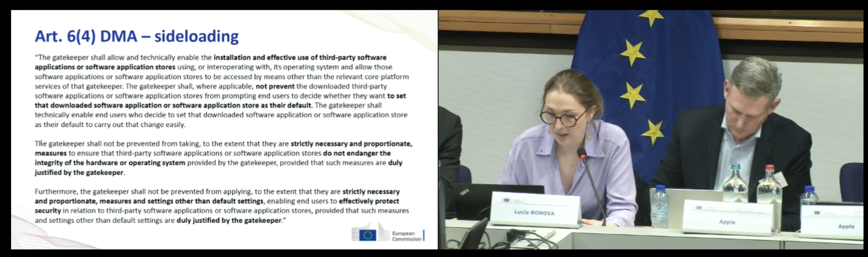This screenshot has height=257, width=868.
Task: Click the center "Apple" name placard
Action: pos(727,218)
